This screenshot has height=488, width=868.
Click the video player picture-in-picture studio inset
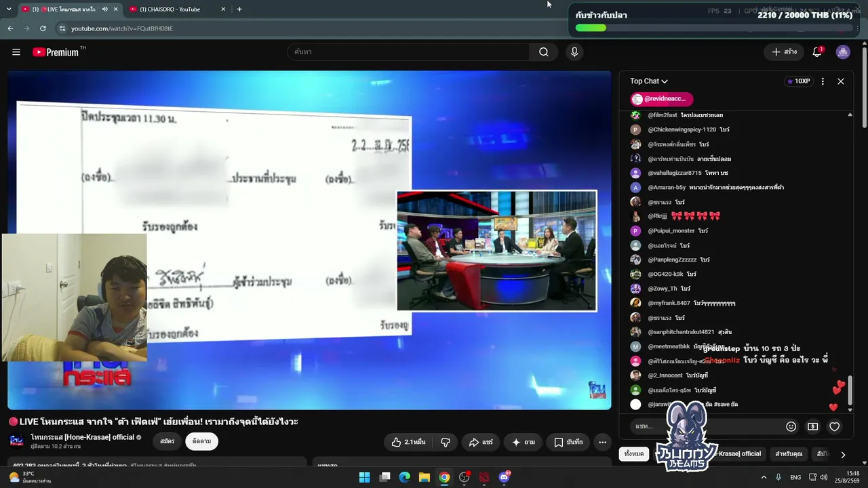497,251
